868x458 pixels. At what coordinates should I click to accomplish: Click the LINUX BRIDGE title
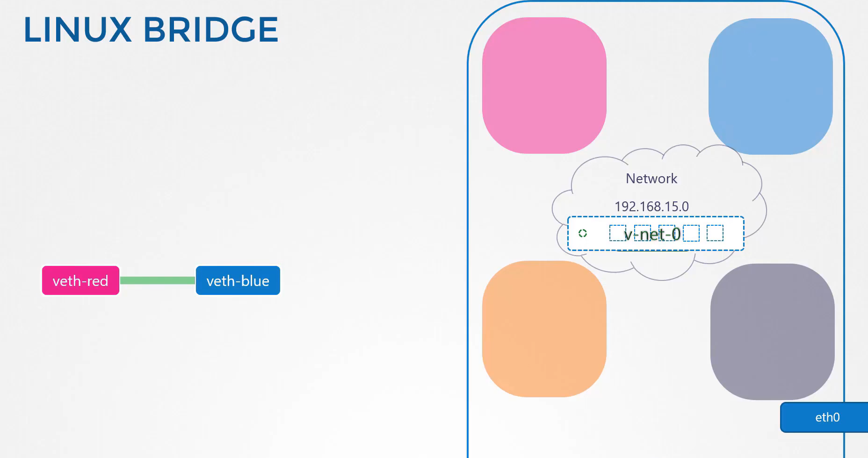151,29
